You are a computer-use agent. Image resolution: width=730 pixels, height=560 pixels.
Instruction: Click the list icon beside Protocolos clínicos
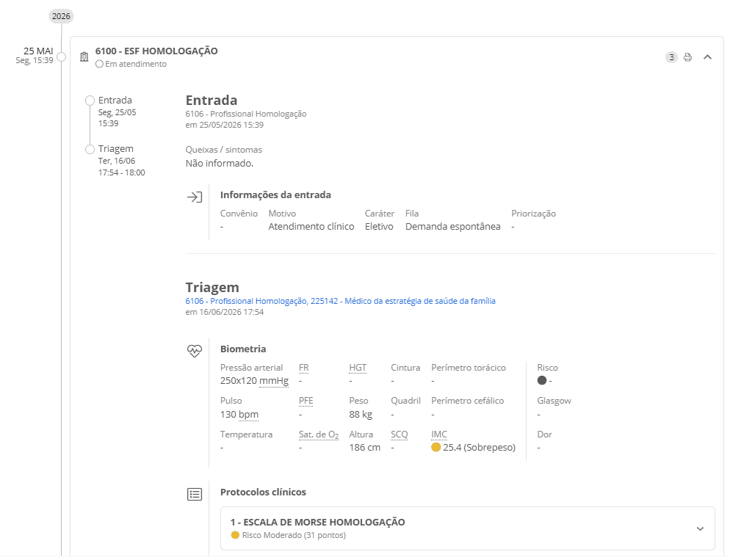[x=195, y=495]
